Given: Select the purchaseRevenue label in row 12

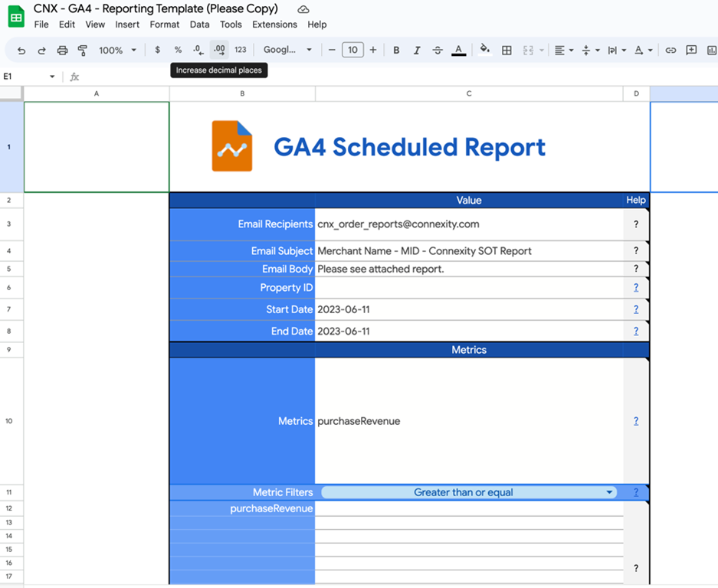Looking at the screenshot, I should click(271, 508).
